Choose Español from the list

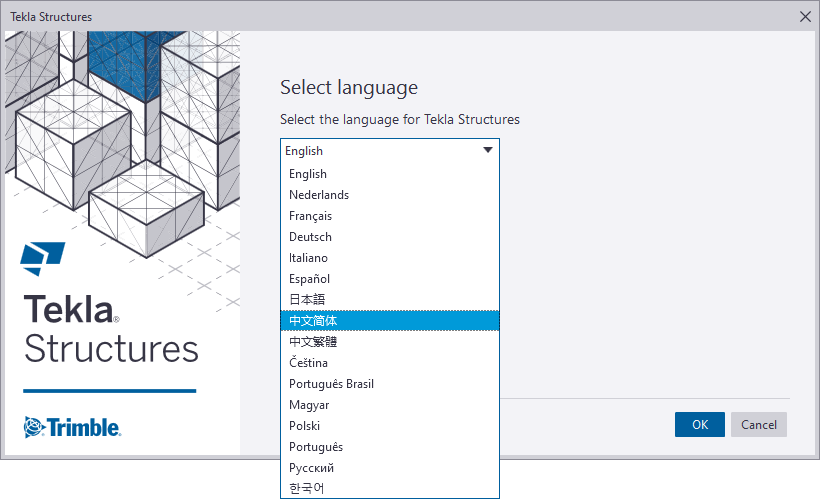point(390,279)
